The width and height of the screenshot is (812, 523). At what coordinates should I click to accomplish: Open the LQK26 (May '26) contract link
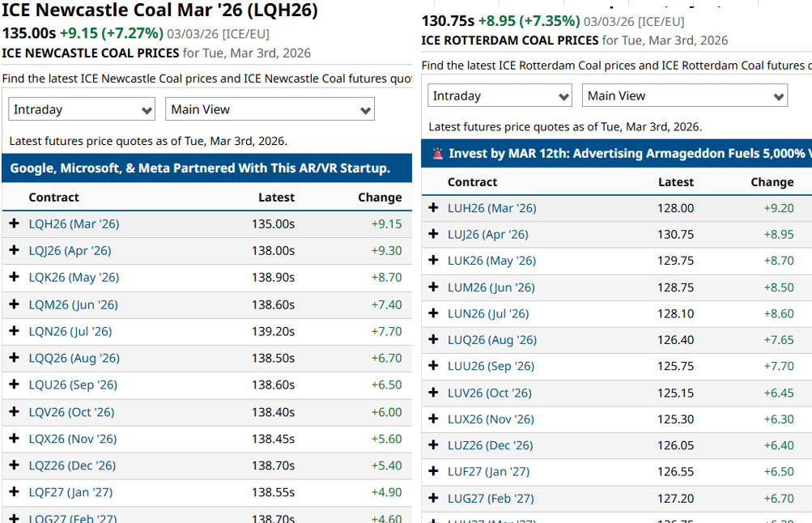pyautogui.click(x=74, y=277)
